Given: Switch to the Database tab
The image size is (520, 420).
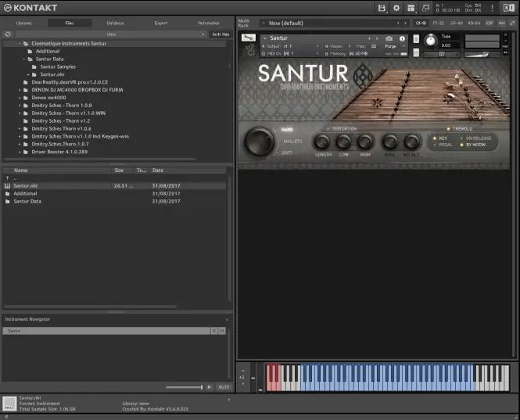Looking at the screenshot, I should click(x=115, y=23).
